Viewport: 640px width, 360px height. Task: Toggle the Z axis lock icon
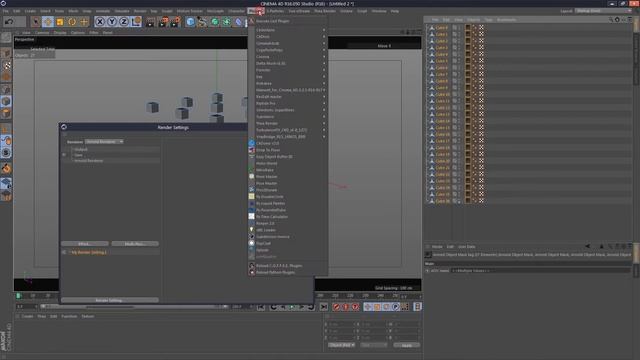coord(124,22)
